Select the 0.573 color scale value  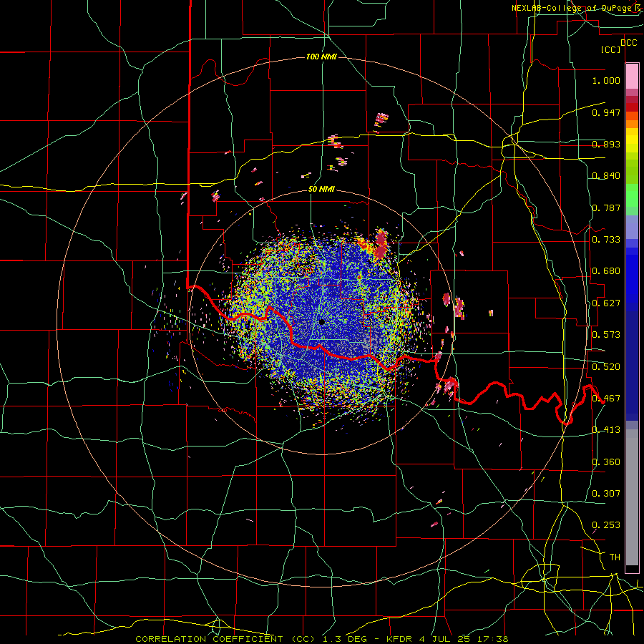click(x=606, y=334)
